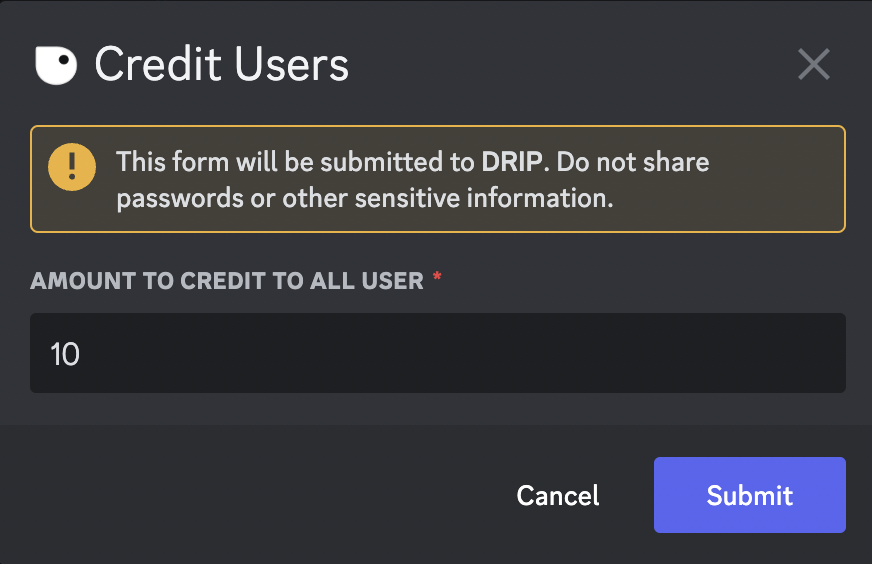
Task: Dismiss the modal using the top-right cross
Action: pyautogui.click(x=814, y=64)
